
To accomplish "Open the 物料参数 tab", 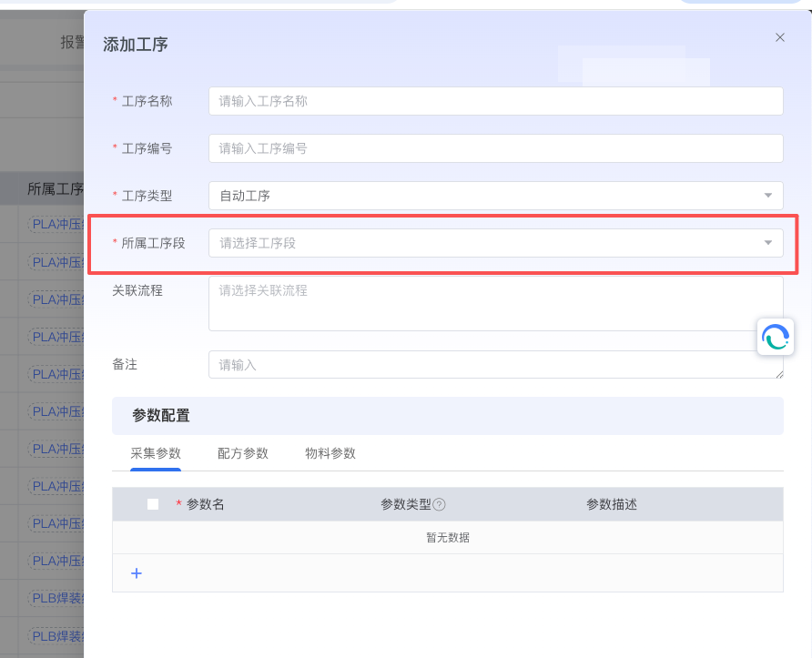I will tap(330, 453).
